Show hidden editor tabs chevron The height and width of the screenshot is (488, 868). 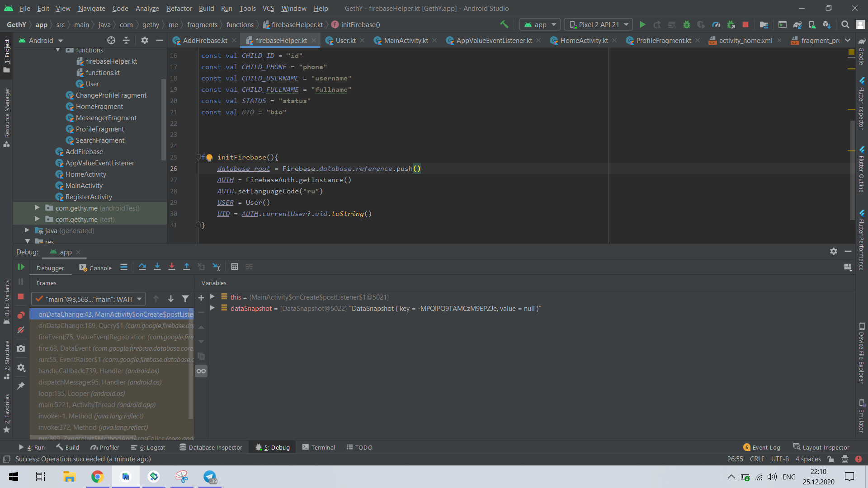pos(848,40)
